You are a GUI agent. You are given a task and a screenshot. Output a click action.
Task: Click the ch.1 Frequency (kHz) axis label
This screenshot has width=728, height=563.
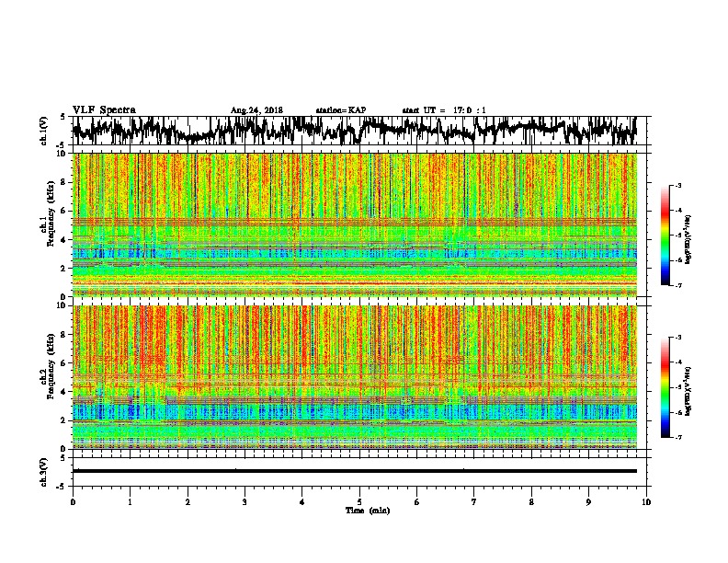pos(48,214)
